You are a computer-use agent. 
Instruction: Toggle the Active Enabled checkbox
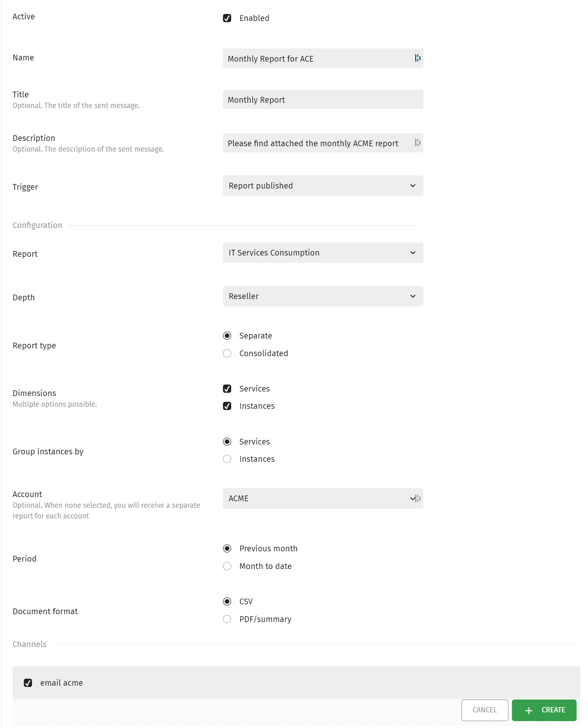pyautogui.click(x=227, y=18)
